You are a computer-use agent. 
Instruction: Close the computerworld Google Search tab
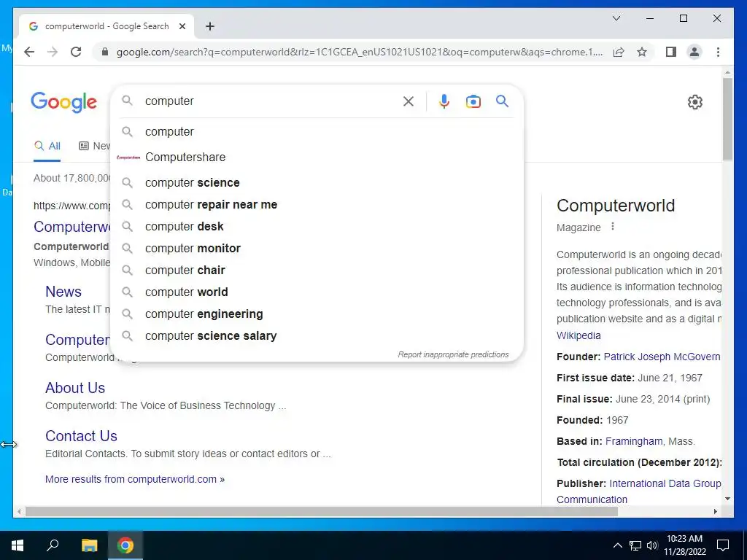[x=182, y=26]
